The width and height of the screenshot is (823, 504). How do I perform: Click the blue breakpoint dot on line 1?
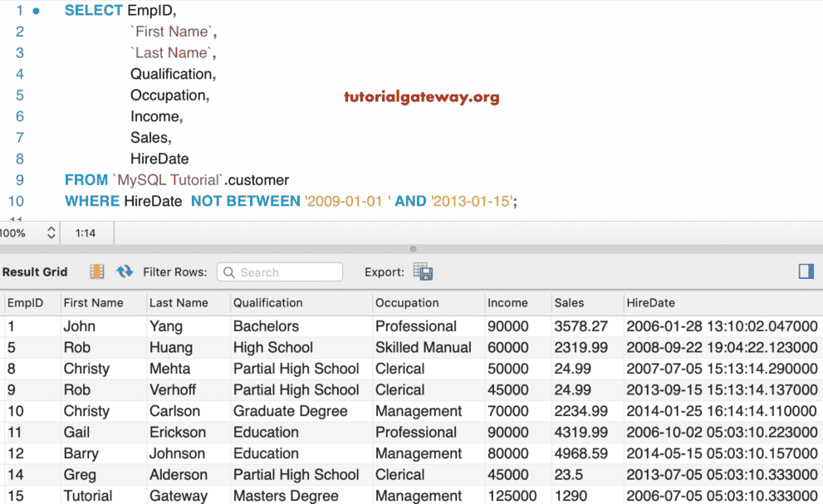click(x=37, y=11)
